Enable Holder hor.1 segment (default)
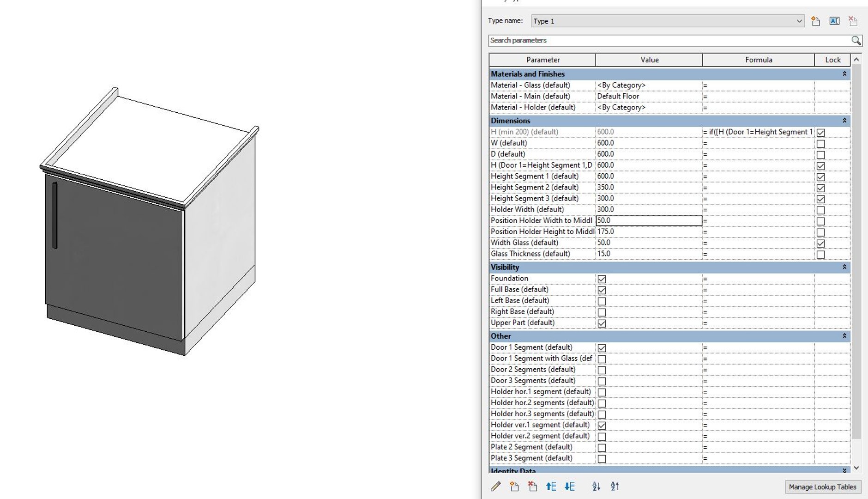 pos(602,392)
